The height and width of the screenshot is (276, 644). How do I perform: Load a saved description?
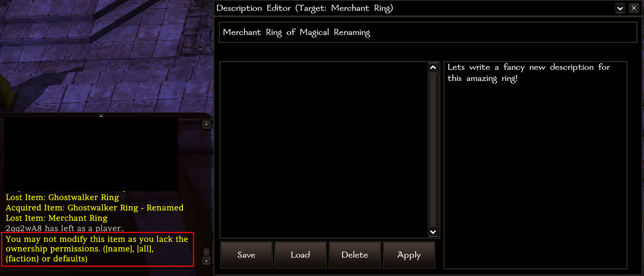(x=300, y=255)
